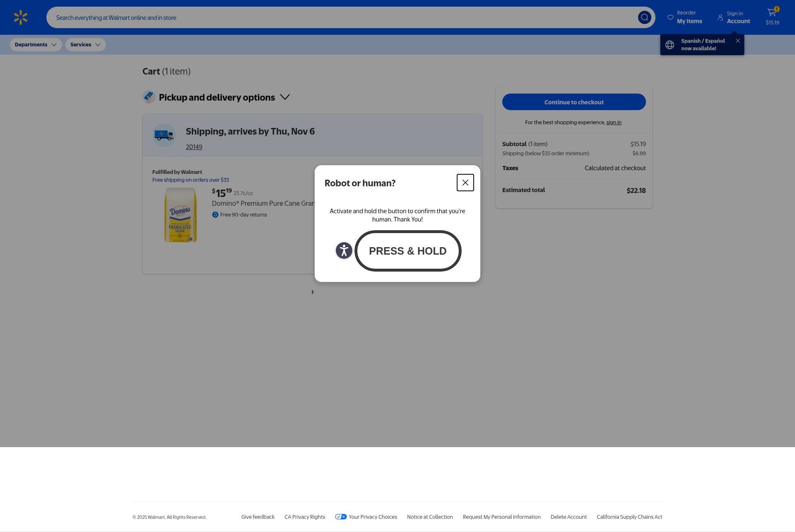Click the sign in link
This screenshot has height=532, width=795.
pyautogui.click(x=614, y=123)
